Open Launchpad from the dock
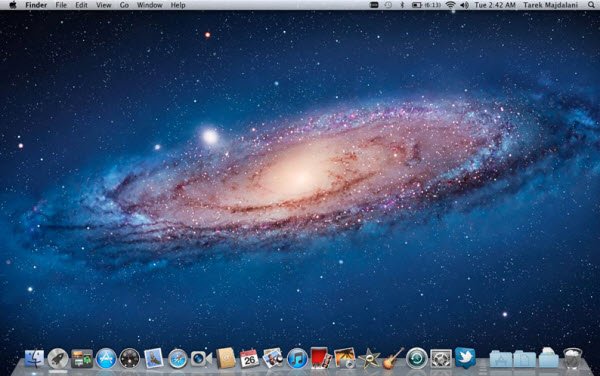The width and height of the screenshot is (600, 376). [x=58, y=359]
